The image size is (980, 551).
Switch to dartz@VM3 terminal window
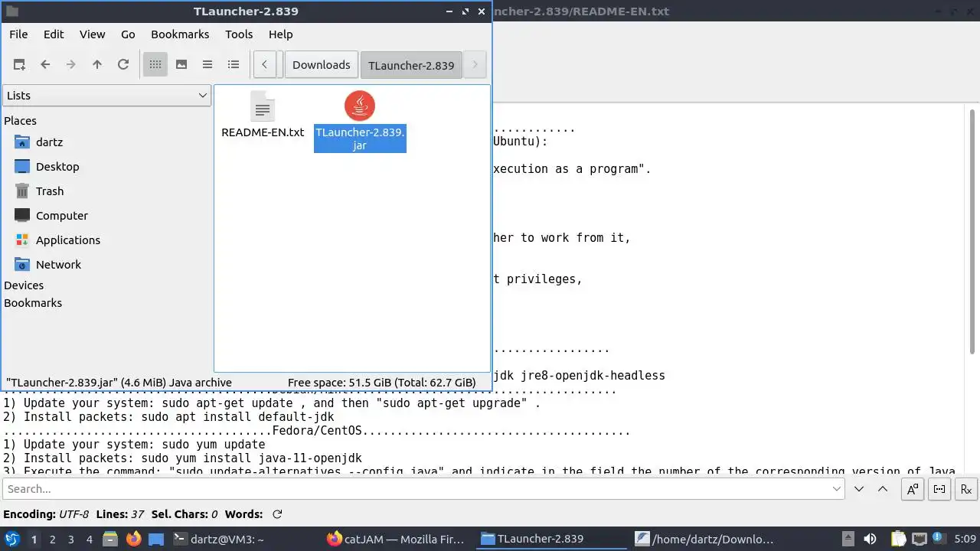click(244, 539)
